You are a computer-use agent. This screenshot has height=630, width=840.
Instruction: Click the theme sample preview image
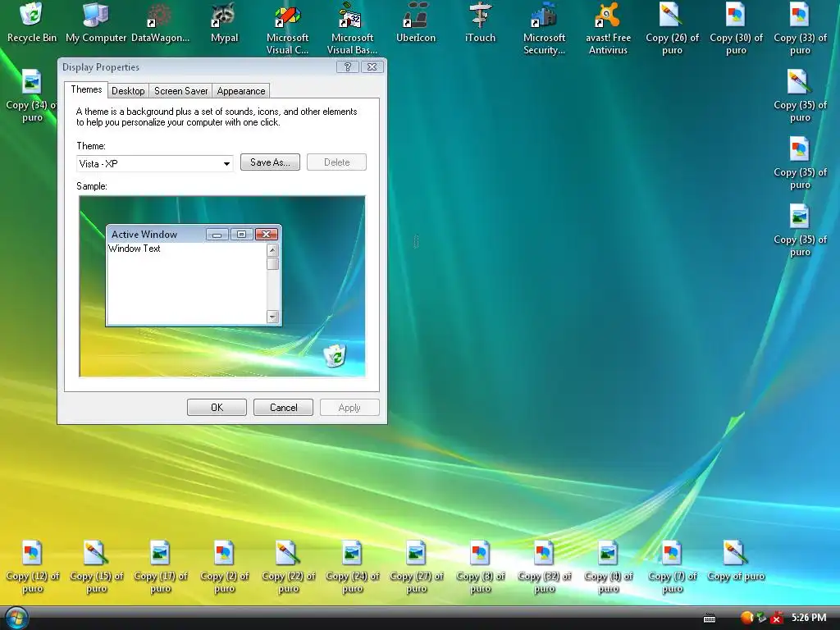point(222,286)
